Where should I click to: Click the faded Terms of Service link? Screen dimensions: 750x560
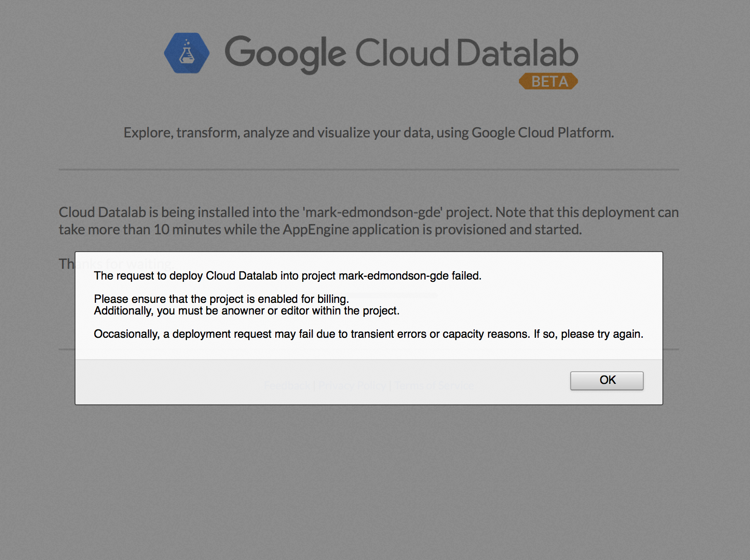[x=435, y=386]
